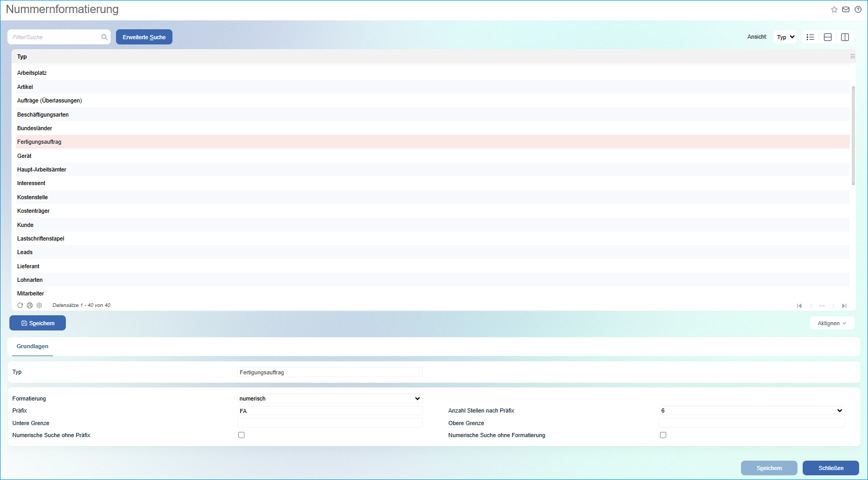
Task: Mark page as favorite with star icon
Action: pos(834,9)
